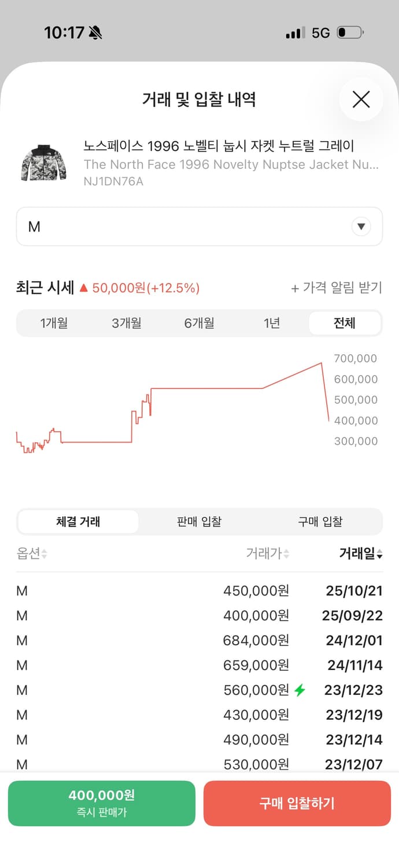Viewport: 399px width, 868px height.
Task: Select the 1년 chart period
Action: pos(272,323)
